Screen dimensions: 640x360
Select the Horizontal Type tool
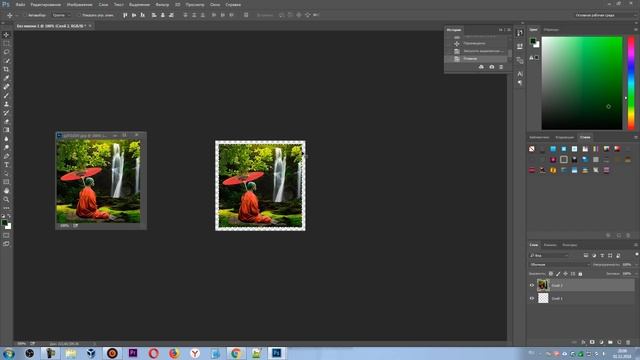6,164
